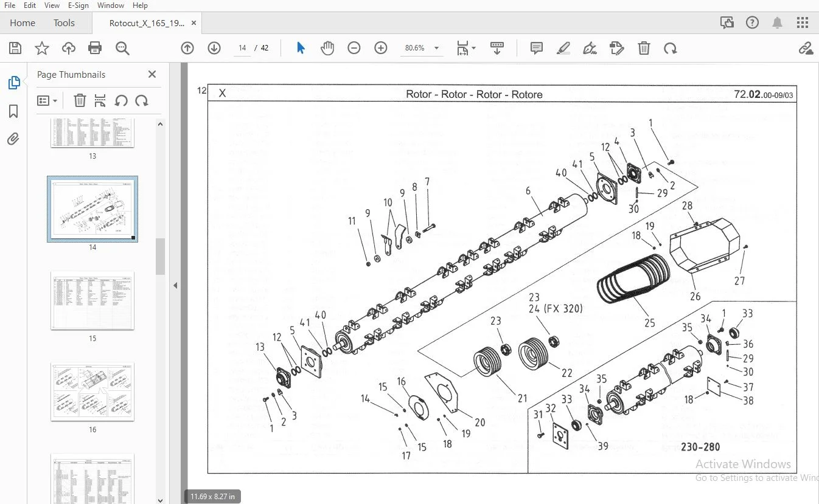This screenshot has height=504, width=819.
Task: Click the 'Page Thumbnails' panel title
Action: point(71,74)
